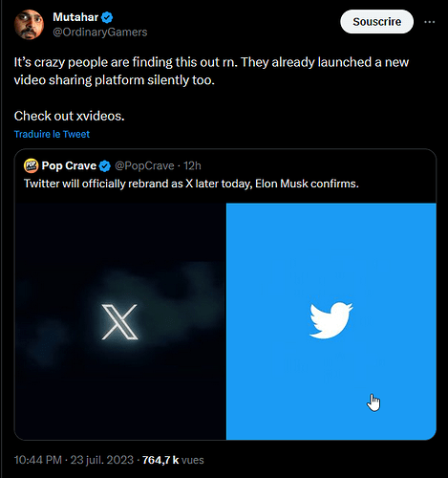
Task: Click Mutahar's profile avatar
Action: [29, 25]
